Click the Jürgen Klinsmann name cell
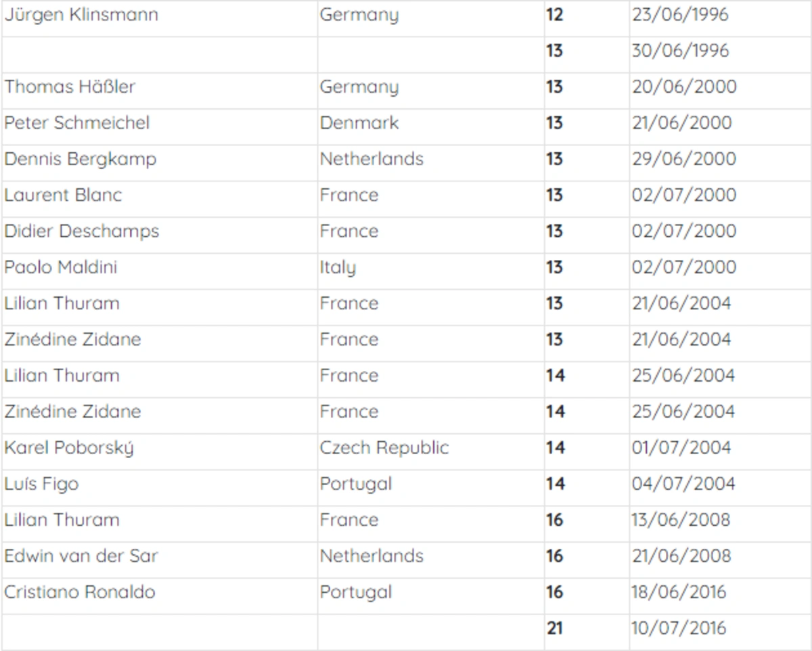 pyautogui.click(x=81, y=15)
